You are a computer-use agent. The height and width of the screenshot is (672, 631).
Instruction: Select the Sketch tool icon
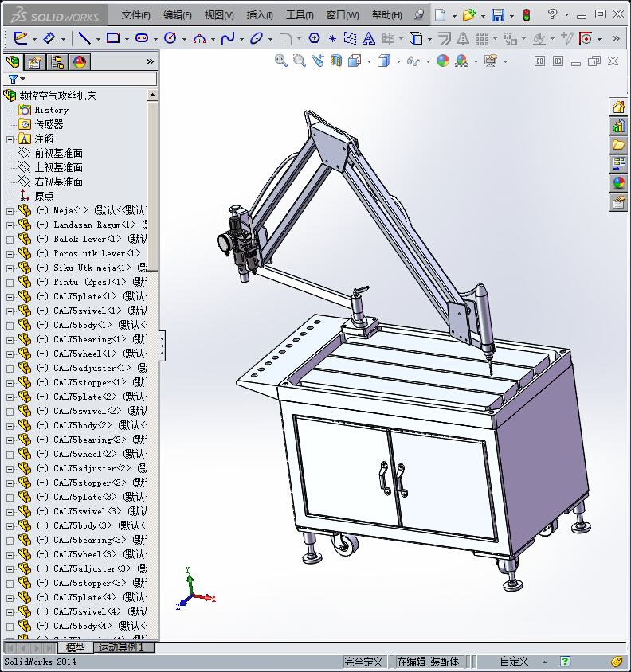(x=20, y=38)
